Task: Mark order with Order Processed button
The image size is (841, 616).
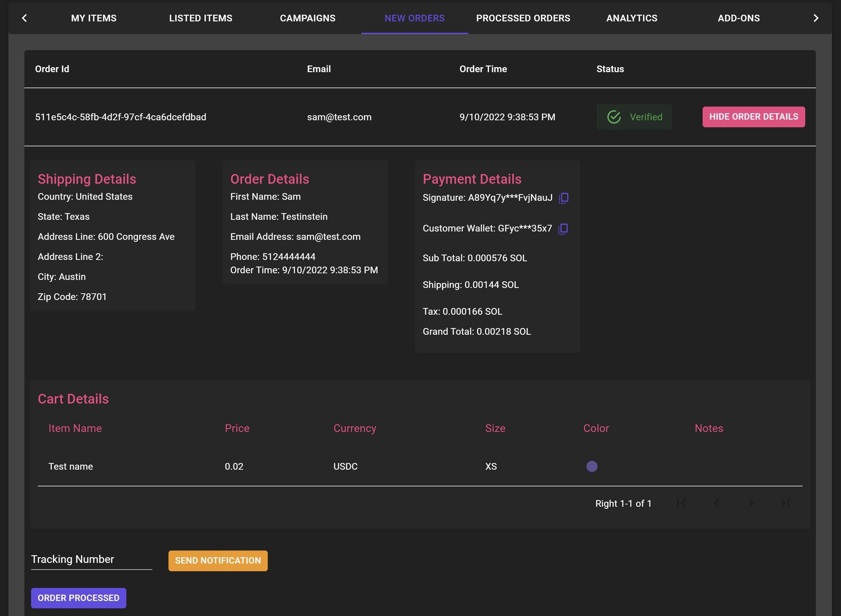Action: (x=78, y=598)
